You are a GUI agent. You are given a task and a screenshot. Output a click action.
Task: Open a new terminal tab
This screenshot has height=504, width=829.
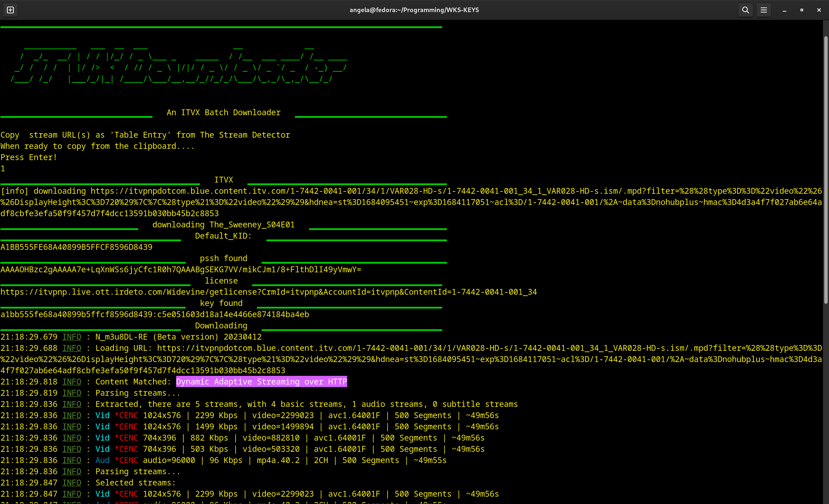tap(10, 10)
